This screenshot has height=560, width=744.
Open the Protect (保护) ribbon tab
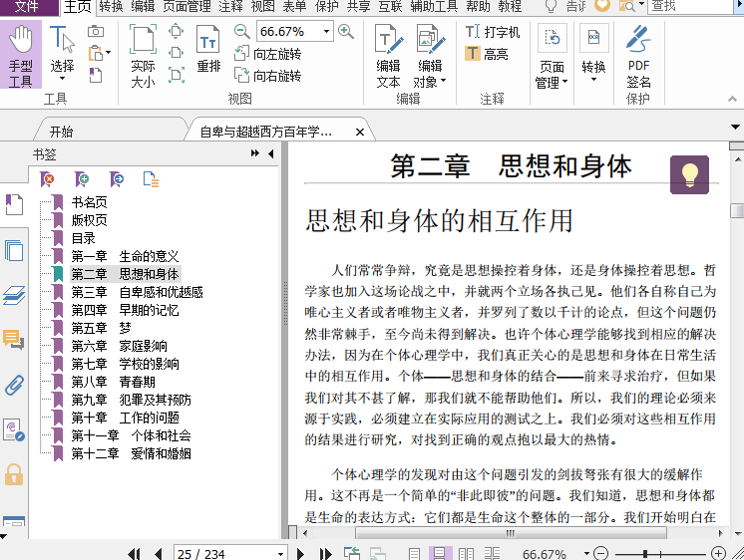326,6
